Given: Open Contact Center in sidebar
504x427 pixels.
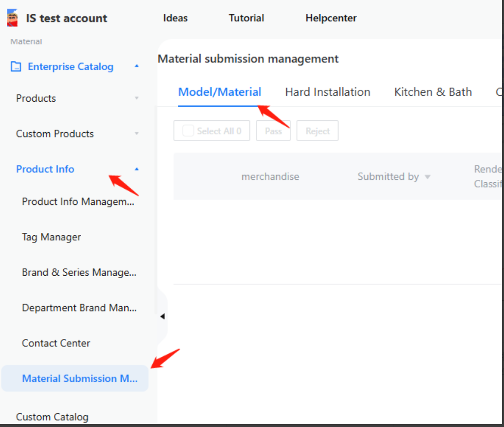Looking at the screenshot, I should (56, 343).
